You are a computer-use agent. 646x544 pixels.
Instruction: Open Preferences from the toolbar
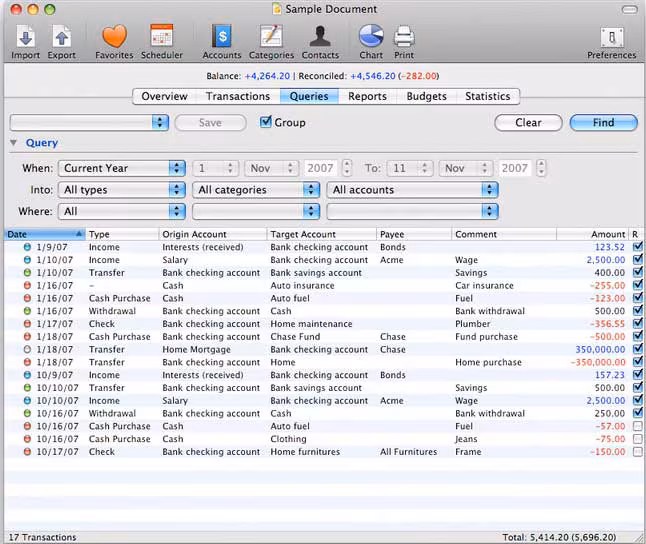pyautogui.click(x=610, y=37)
